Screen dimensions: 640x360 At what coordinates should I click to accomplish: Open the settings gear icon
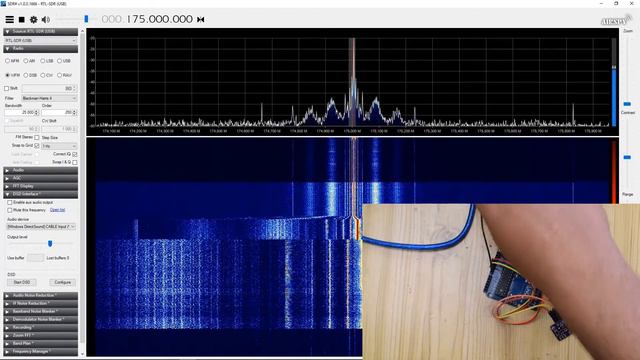33,19
